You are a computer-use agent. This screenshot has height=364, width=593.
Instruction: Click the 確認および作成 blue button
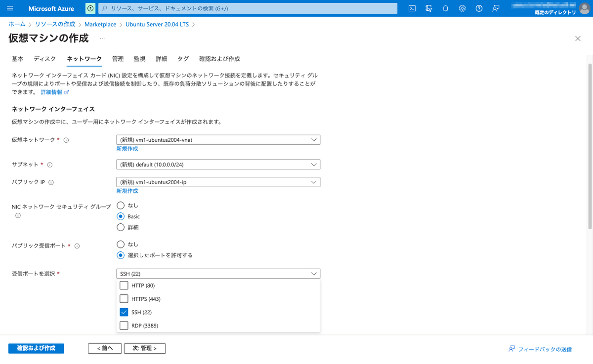36,348
